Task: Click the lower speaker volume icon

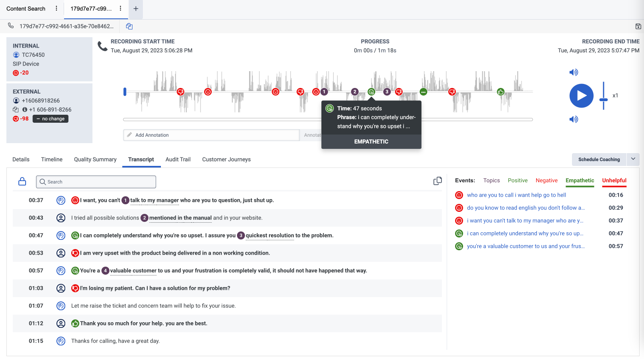Action: 574,119
